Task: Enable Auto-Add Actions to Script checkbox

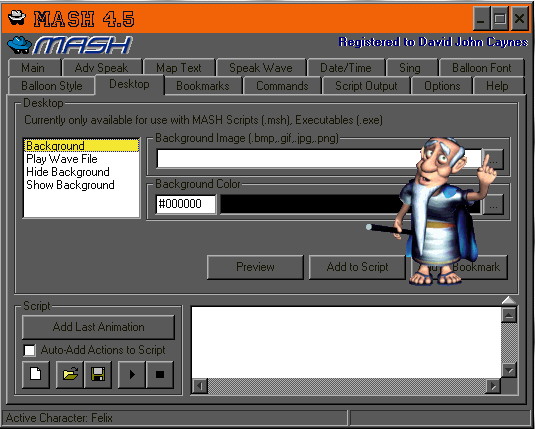Action: click(29, 350)
